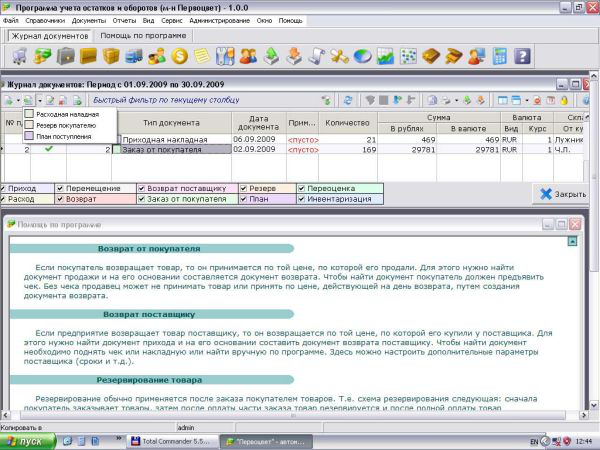Open the pie chart report icon
Image resolution: width=600 pixels, height=450 pixels.
[x=362, y=56]
